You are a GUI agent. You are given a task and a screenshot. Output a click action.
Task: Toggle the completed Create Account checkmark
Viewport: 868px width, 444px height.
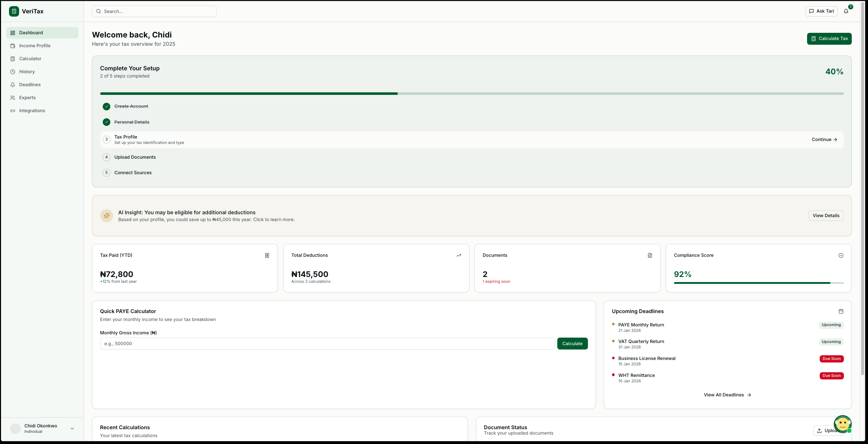(106, 106)
